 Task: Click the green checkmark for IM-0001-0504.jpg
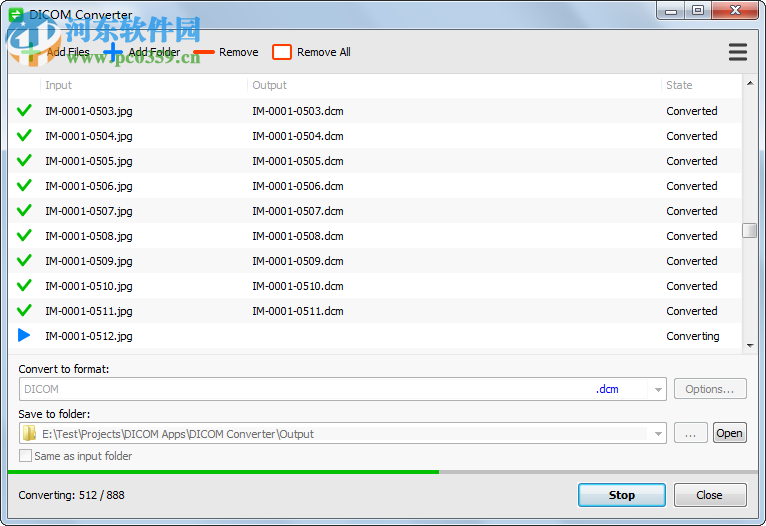24,135
